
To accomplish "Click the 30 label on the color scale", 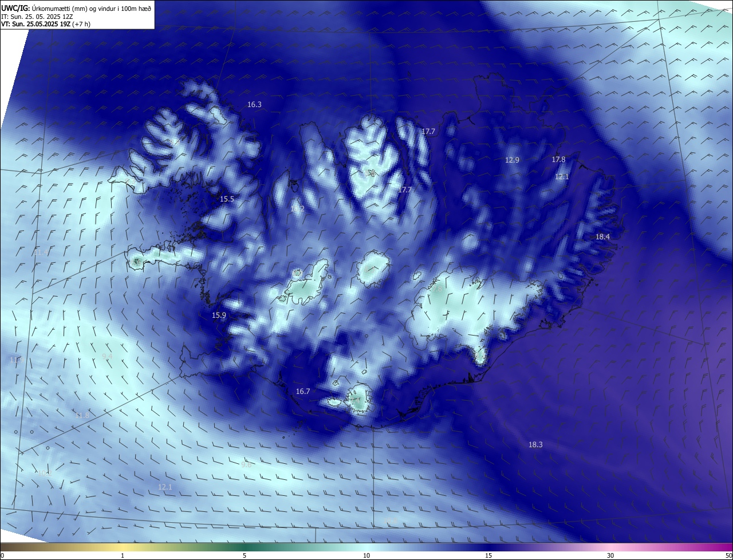I will [610, 556].
